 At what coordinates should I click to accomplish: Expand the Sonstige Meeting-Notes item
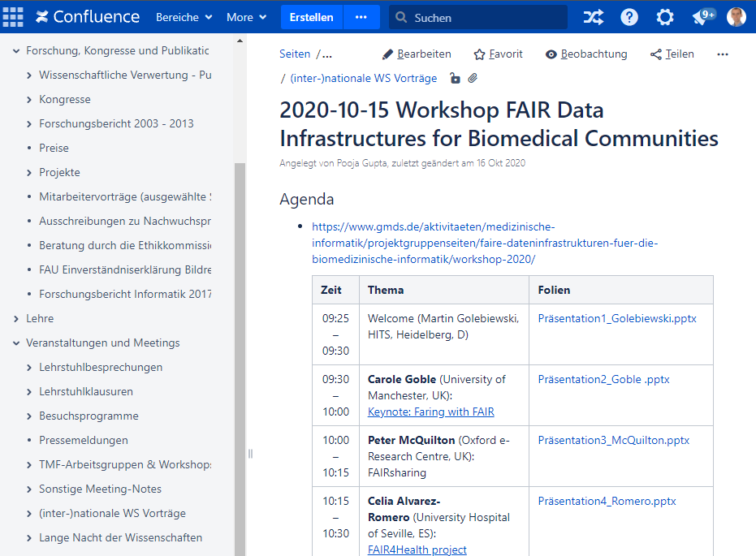click(29, 489)
